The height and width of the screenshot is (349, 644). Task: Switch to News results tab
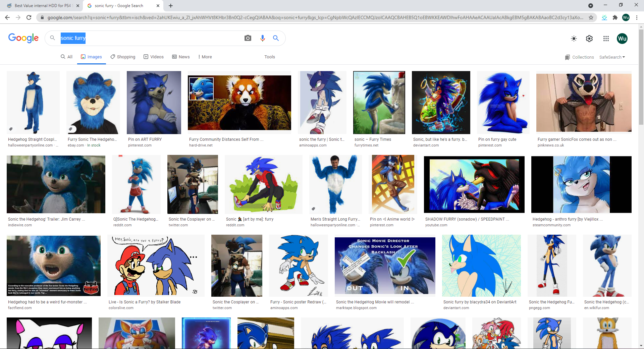click(181, 57)
